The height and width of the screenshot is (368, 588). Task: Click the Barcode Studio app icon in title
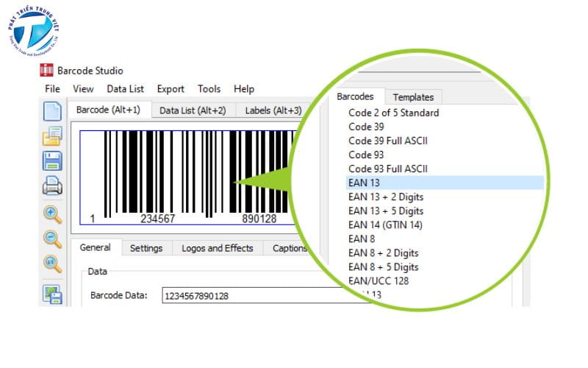coord(47,71)
